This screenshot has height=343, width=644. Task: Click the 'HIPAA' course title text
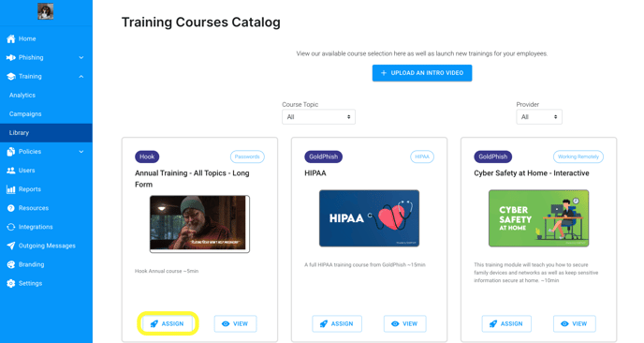[315, 173]
